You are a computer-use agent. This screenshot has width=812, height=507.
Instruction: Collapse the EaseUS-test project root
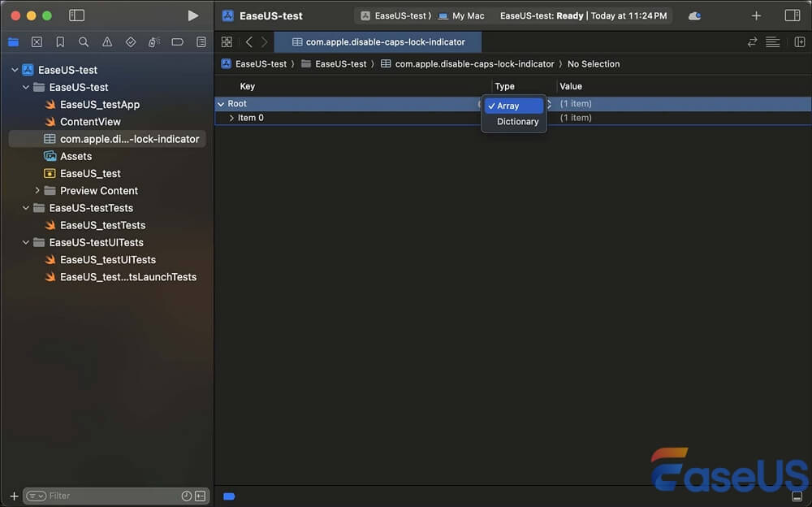(15, 70)
